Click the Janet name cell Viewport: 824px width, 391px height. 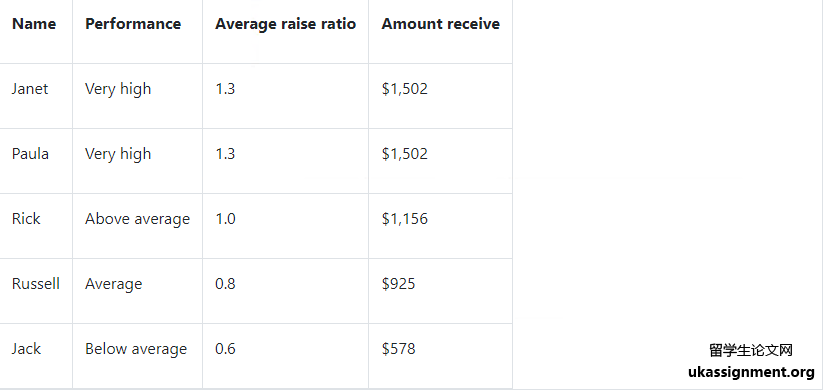coord(30,89)
